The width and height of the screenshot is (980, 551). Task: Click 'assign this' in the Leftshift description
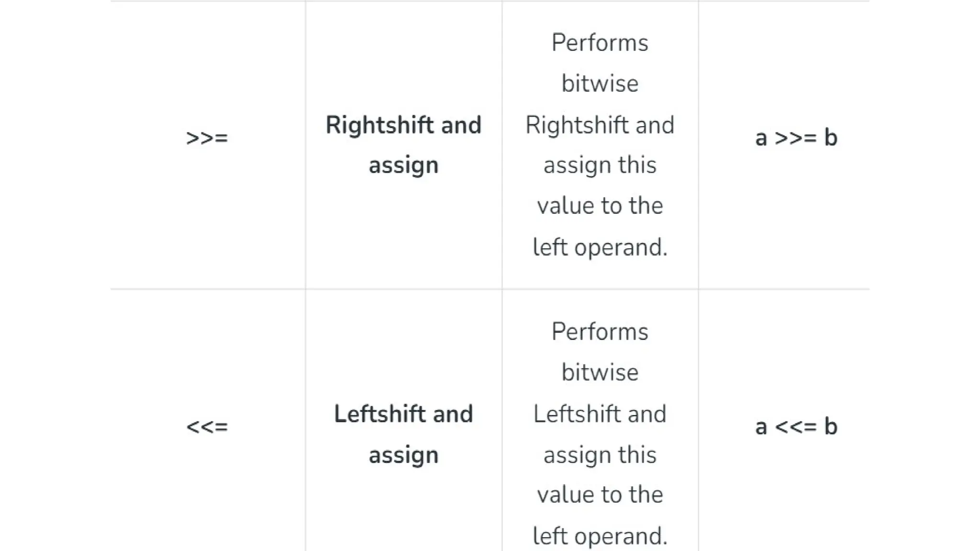600,455
